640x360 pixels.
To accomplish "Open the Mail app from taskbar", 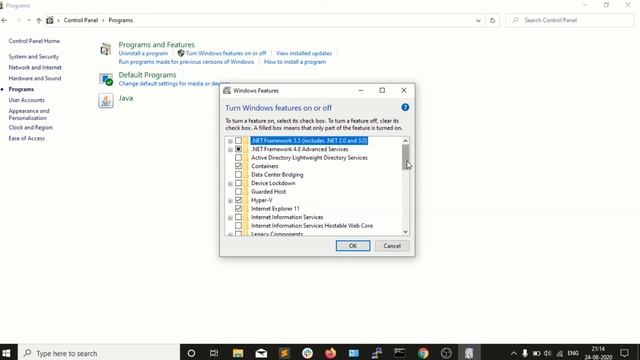I will click(x=261, y=353).
